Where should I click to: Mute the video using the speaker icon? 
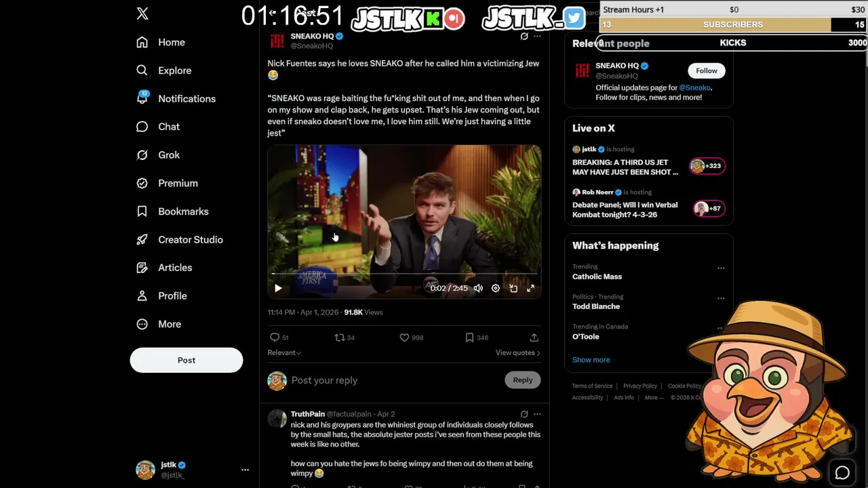tap(478, 288)
